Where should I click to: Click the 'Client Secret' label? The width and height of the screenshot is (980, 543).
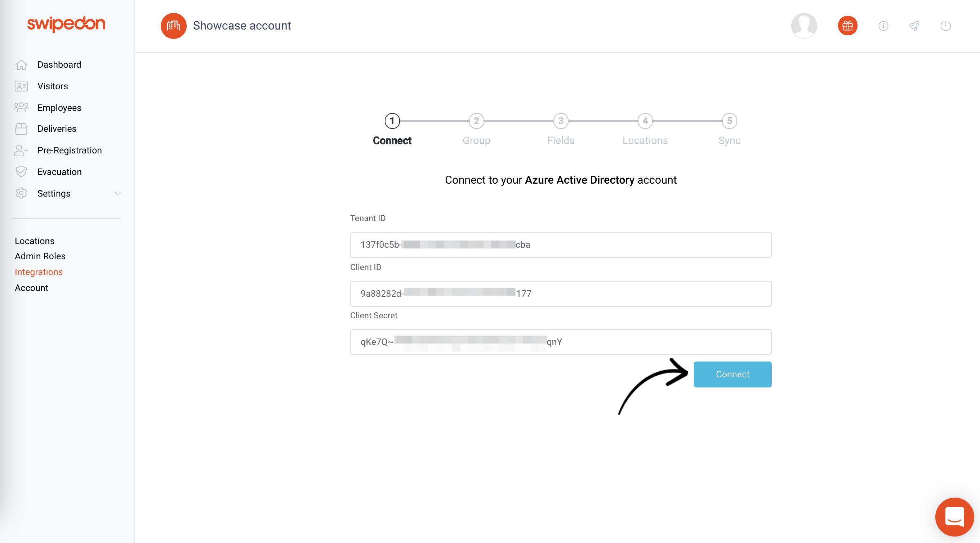click(374, 315)
